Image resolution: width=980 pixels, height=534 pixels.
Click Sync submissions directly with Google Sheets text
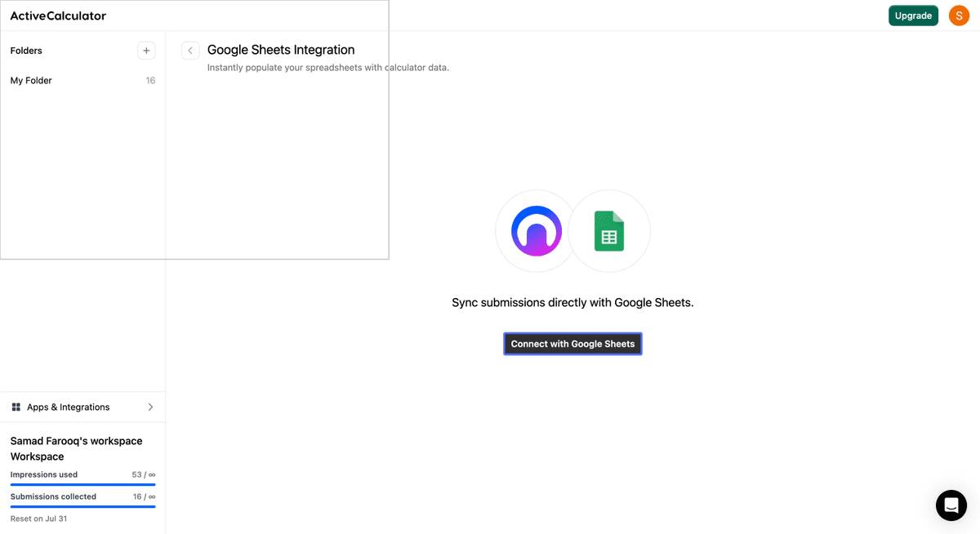click(x=572, y=302)
